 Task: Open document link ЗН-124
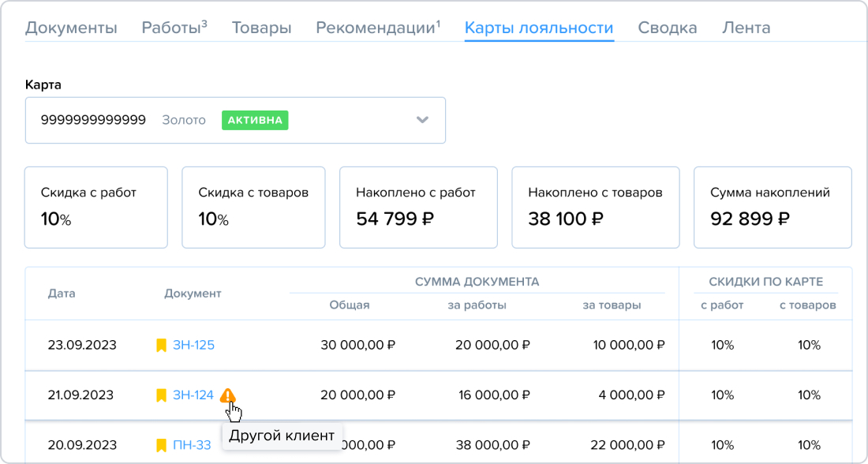tap(193, 395)
